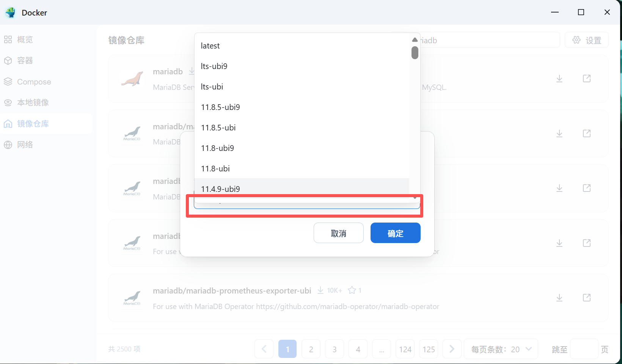Click the tag list scrollbar thumb

click(415, 53)
